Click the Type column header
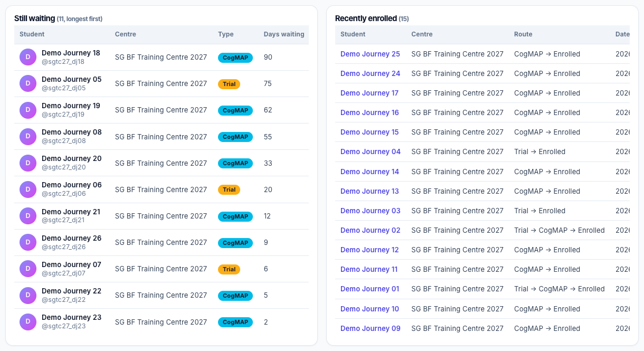Screen dimensions: 644x351 tap(226, 34)
